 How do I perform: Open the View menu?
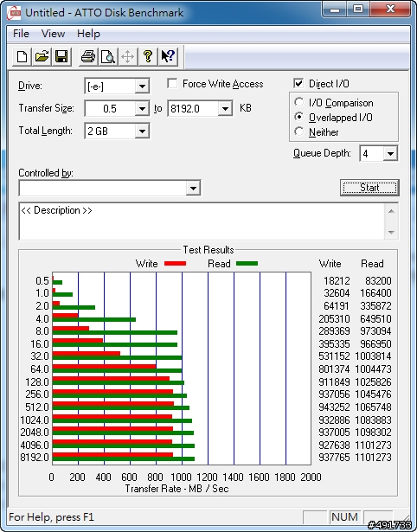(x=53, y=34)
